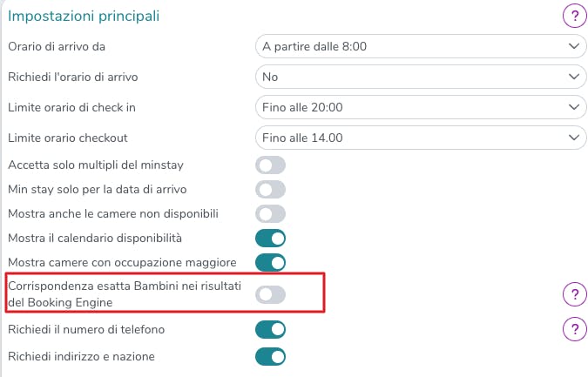This screenshot has height=377, width=588.
Task: Open Limite orario di check in dropdown
Action: (421, 107)
